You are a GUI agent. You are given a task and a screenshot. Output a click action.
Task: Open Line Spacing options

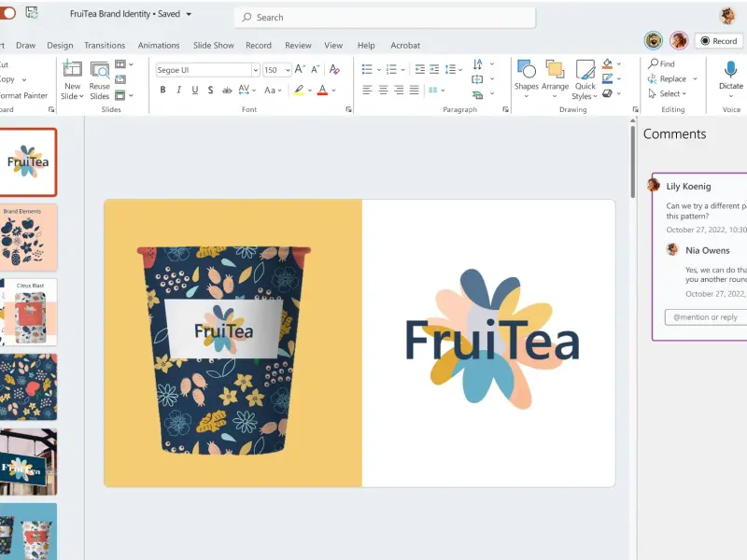(x=453, y=69)
